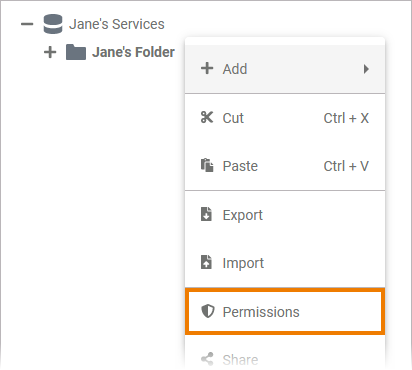Click the scissors icon for Cut

pos(207,117)
